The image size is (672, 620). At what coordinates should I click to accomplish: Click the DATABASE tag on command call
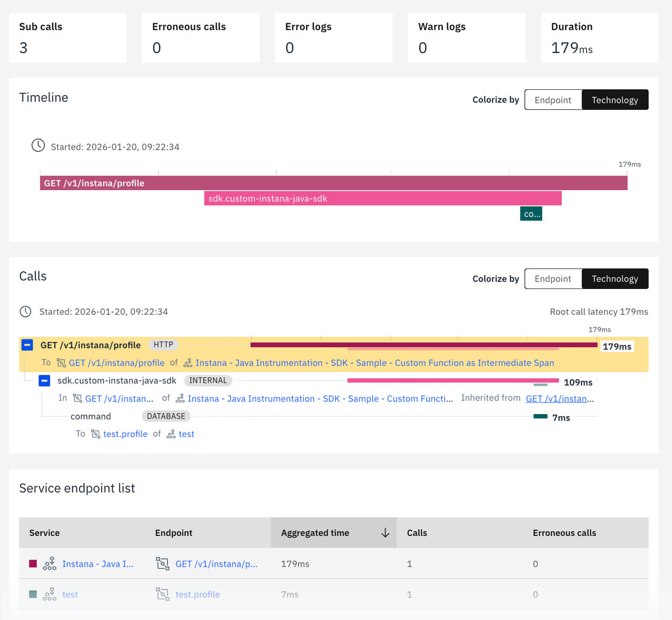(166, 416)
